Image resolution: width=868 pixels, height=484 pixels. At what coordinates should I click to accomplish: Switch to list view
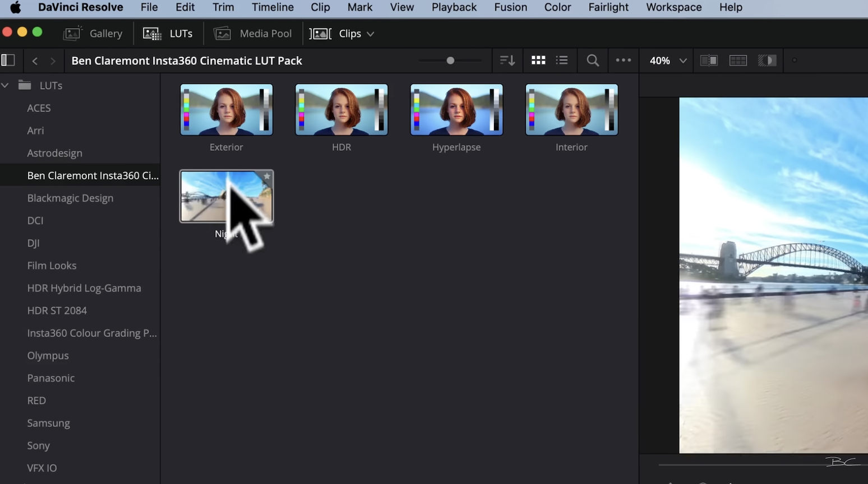[x=562, y=61]
